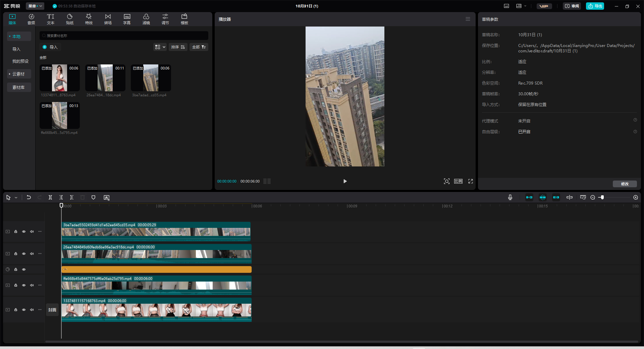Click the 封面 cover button
This screenshot has height=349, width=644.
point(52,310)
